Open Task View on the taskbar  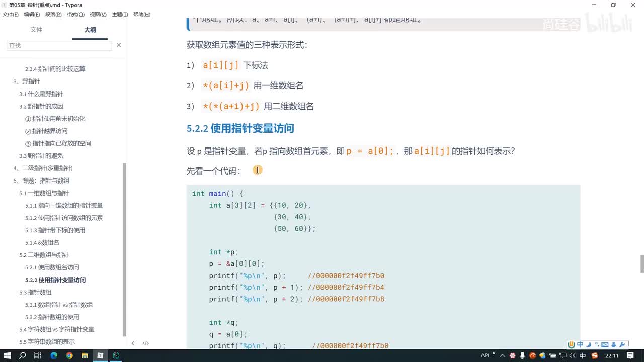(38, 355)
